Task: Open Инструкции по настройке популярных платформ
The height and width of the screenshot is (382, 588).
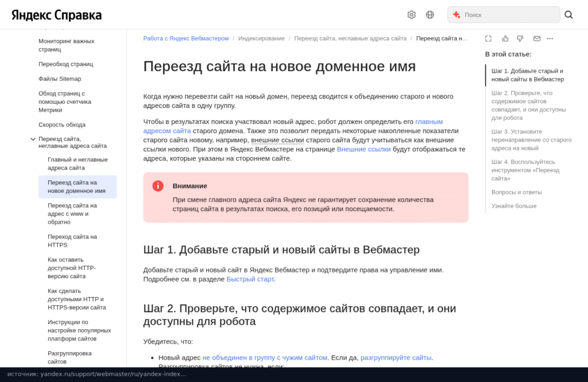Action: (79, 330)
